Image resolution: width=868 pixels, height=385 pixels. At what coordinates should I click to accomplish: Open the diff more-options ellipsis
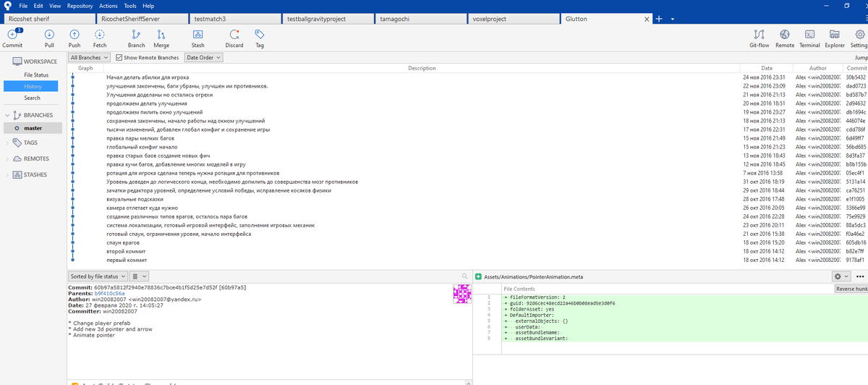point(860,276)
